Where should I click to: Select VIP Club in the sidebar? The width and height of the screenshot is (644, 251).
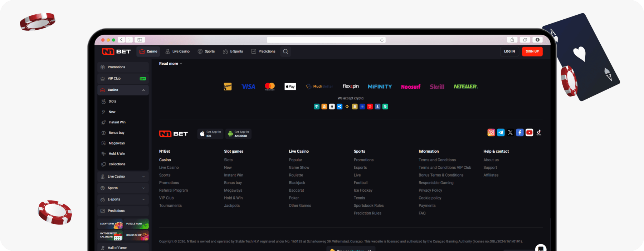[123, 79]
